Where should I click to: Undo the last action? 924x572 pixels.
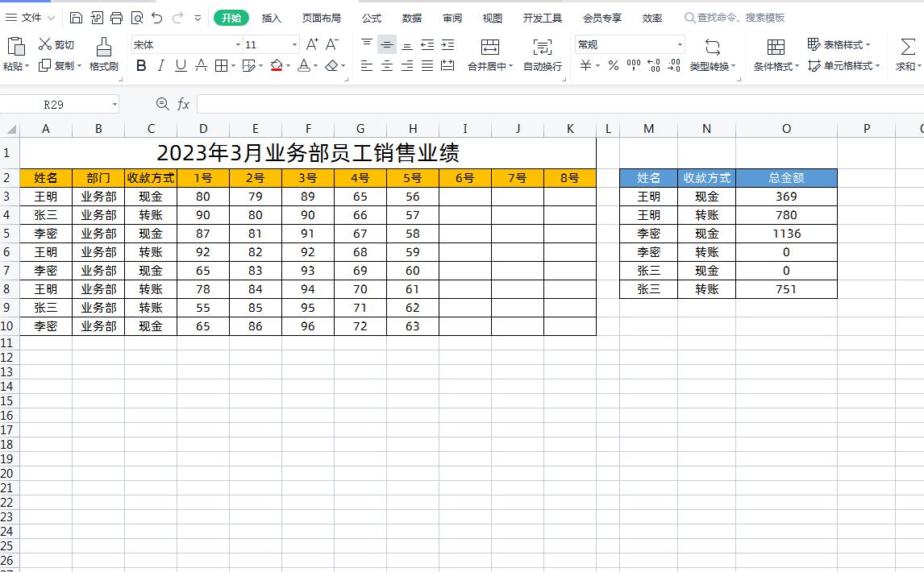click(156, 18)
